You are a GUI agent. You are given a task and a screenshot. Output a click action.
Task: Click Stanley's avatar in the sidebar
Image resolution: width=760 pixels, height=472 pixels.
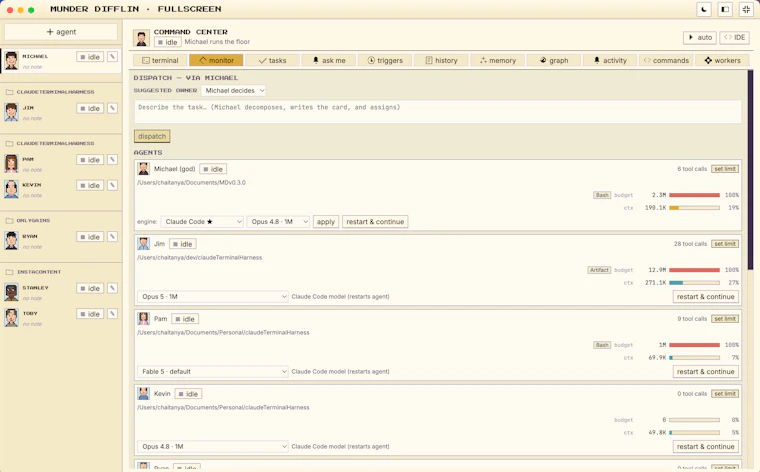tap(11, 292)
